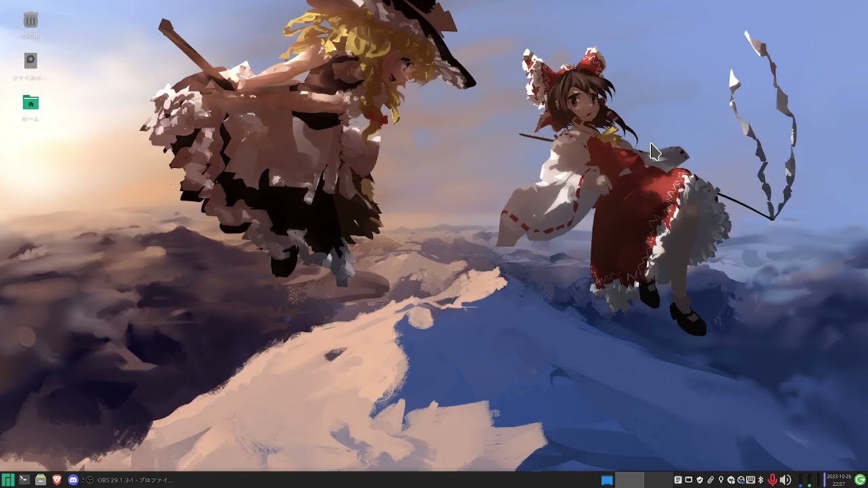Click the green session logout icon
The width and height of the screenshot is (868, 488).
pos(860,480)
